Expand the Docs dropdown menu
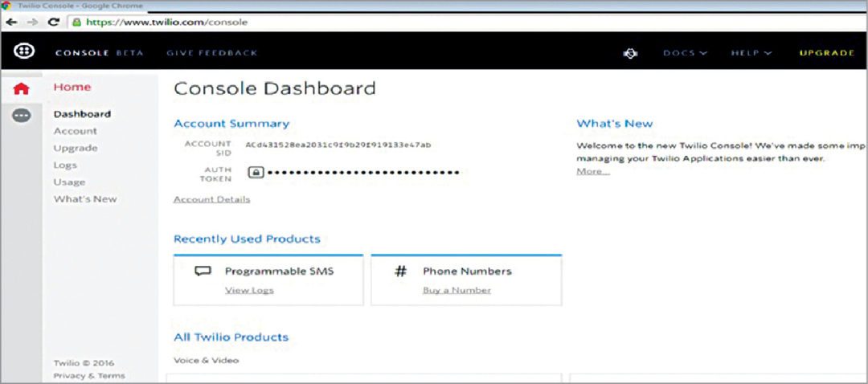Screen dimensions: 868x384 point(685,53)
